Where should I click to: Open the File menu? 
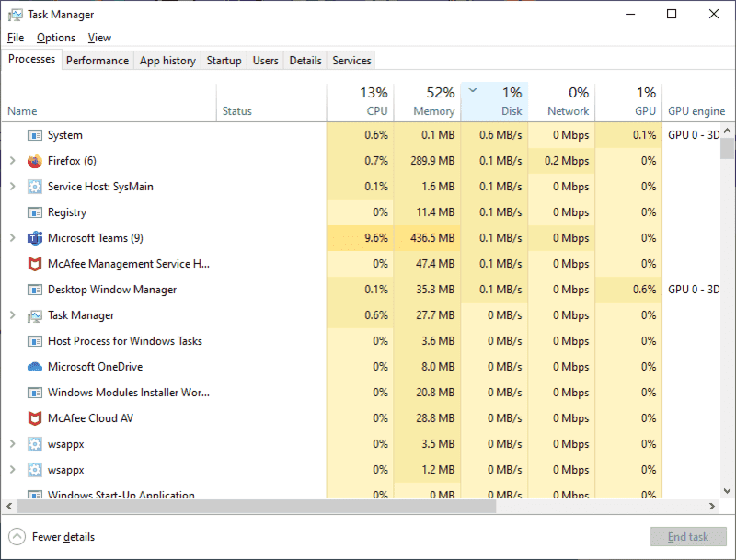point(16,38)
